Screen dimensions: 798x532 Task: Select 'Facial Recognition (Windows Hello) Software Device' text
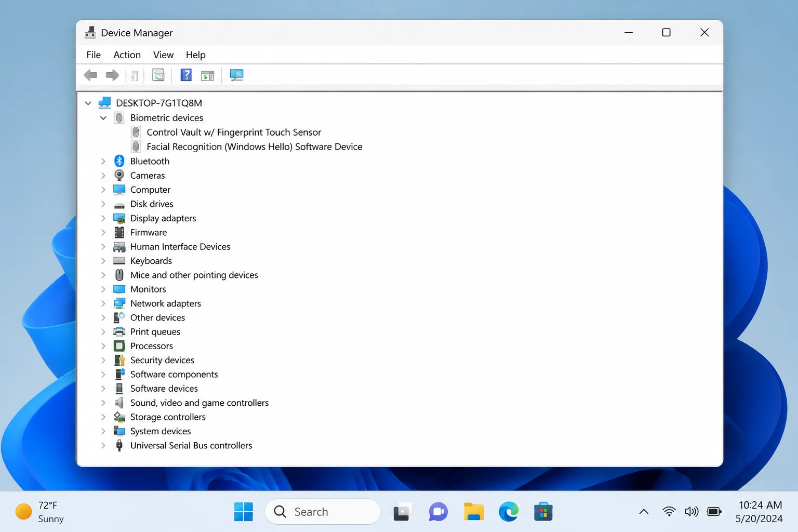pyautogui.click(x=255, y=147)
